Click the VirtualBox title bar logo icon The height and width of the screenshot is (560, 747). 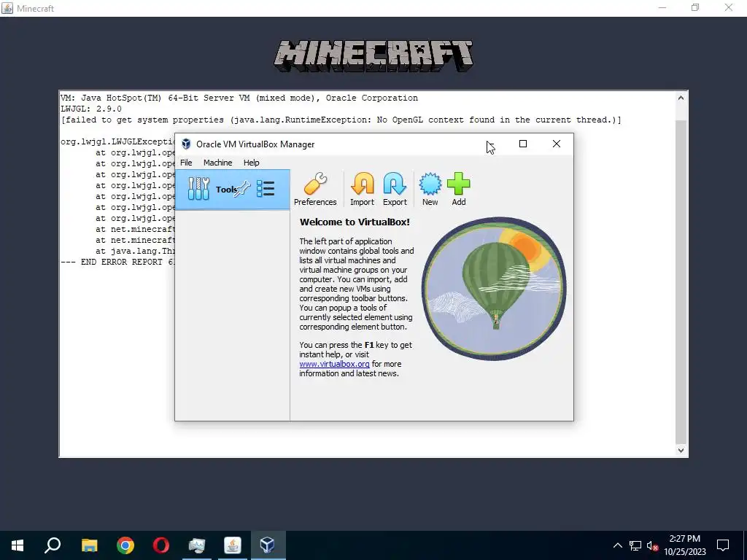click(x=186, y=144)
